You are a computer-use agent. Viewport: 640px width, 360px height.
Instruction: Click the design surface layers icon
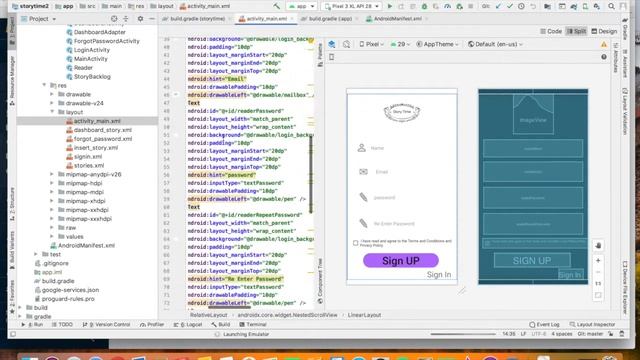pyautogui.click(x=332, y=44)
